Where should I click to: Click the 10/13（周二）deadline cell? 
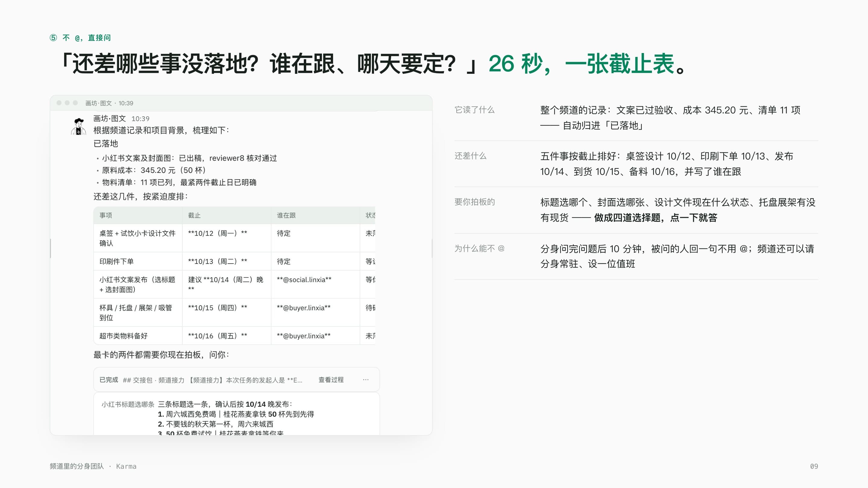[x=226, y=261]
